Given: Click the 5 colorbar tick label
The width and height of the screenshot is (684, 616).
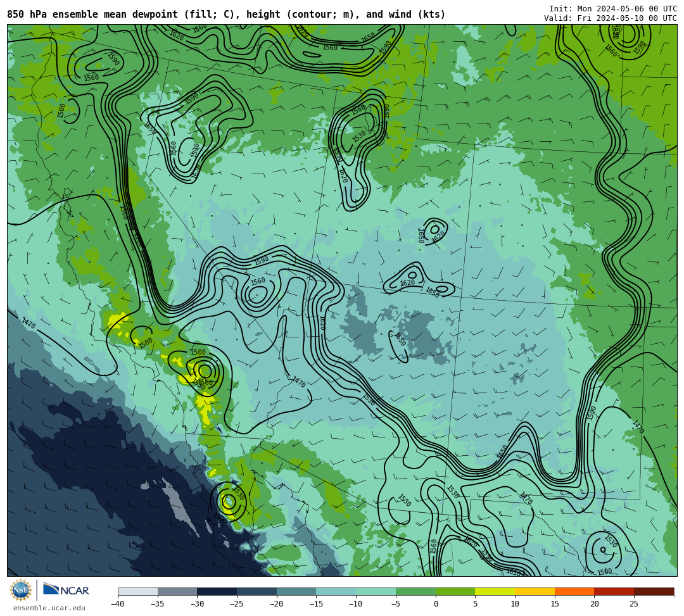Looking at the screenshot, I should [x=476, y=604].
